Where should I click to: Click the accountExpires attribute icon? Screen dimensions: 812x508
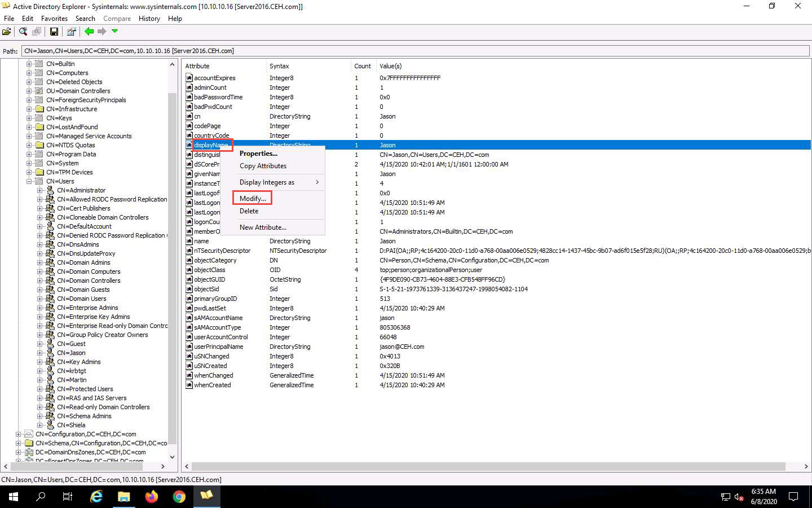click(x=189, y=78)
